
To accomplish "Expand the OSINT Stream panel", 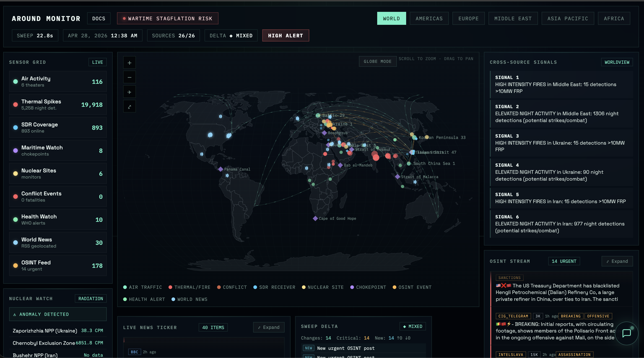I will click(x=617, y=261).
